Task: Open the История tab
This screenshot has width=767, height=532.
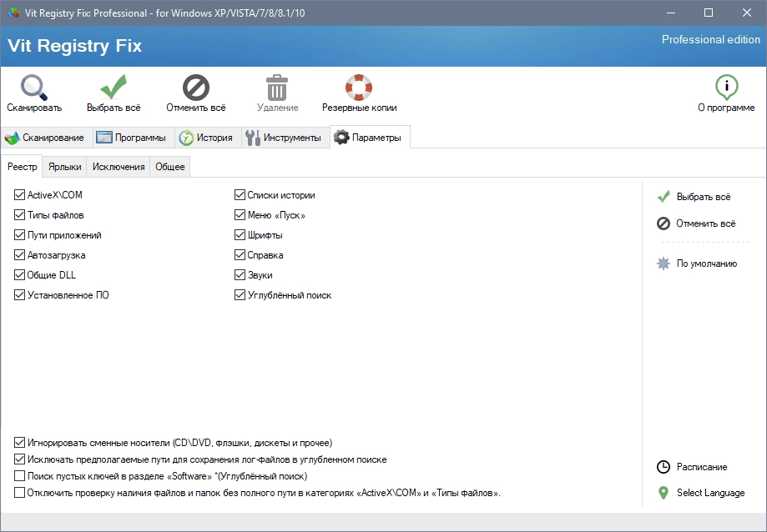Action: point(208,138)
